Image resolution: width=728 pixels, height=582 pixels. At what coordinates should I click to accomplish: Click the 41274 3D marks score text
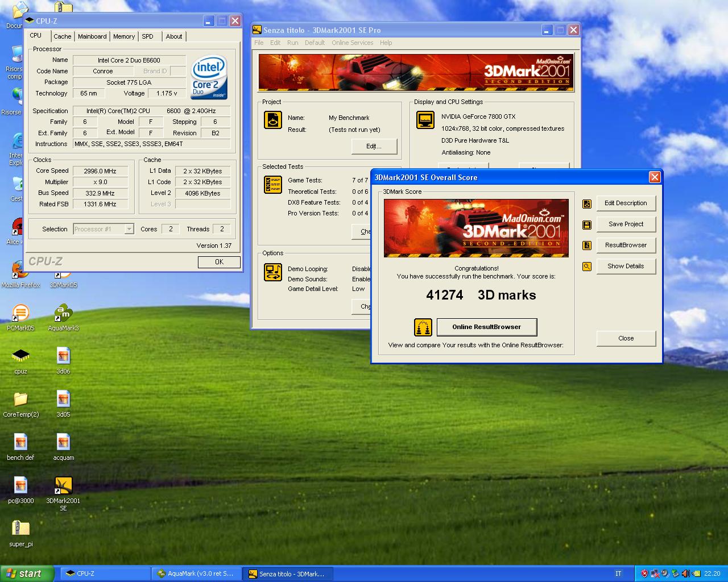481,296
